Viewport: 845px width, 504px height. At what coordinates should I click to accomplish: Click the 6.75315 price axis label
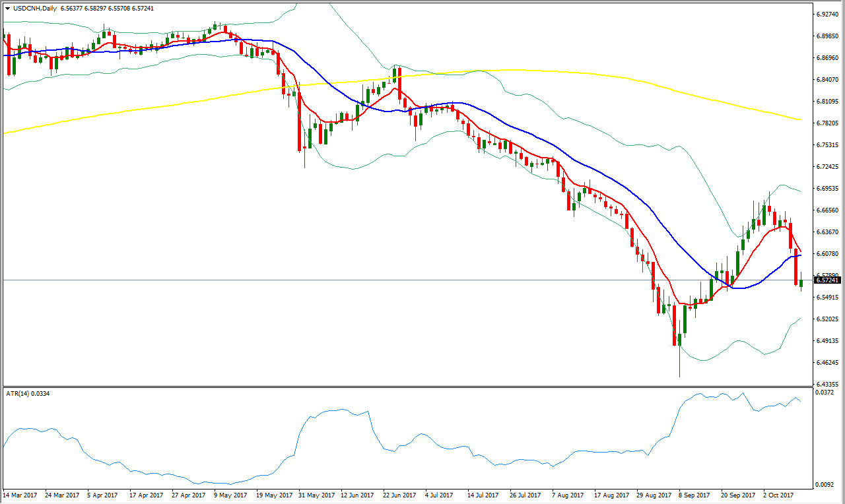[x=828, y=144]
